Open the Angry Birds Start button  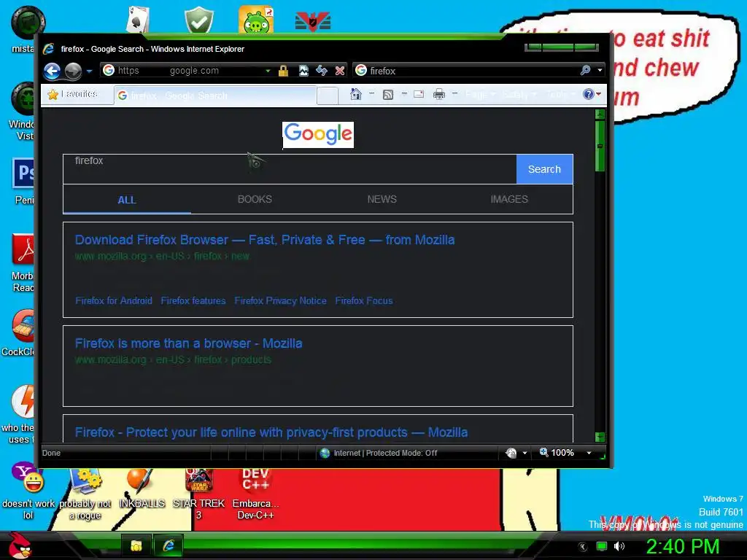20,545
